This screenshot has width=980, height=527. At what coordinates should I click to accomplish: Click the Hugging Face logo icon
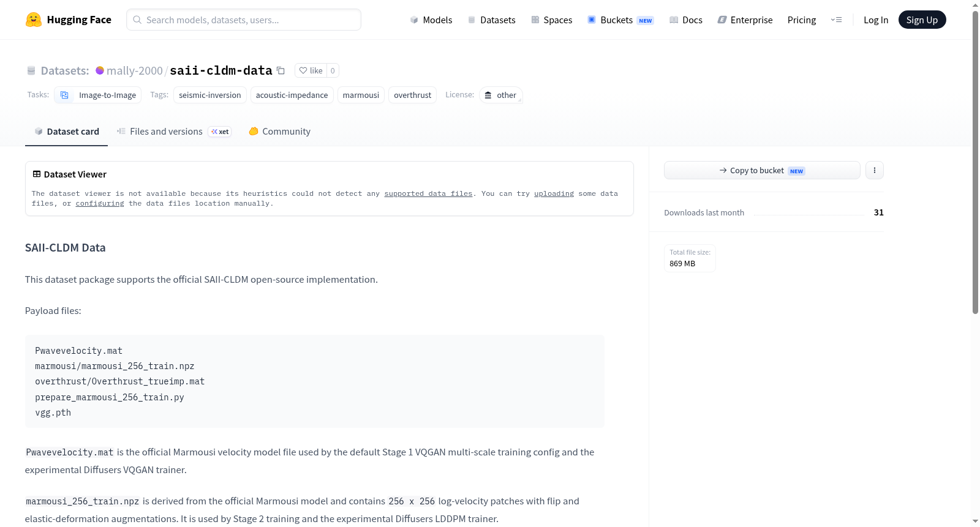[x=34, y=20]
